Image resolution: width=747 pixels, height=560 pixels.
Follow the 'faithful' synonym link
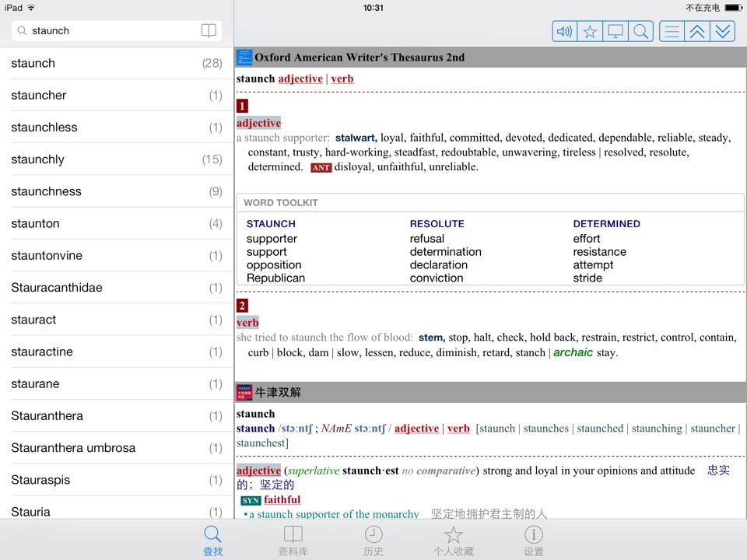tap(282, 500)
